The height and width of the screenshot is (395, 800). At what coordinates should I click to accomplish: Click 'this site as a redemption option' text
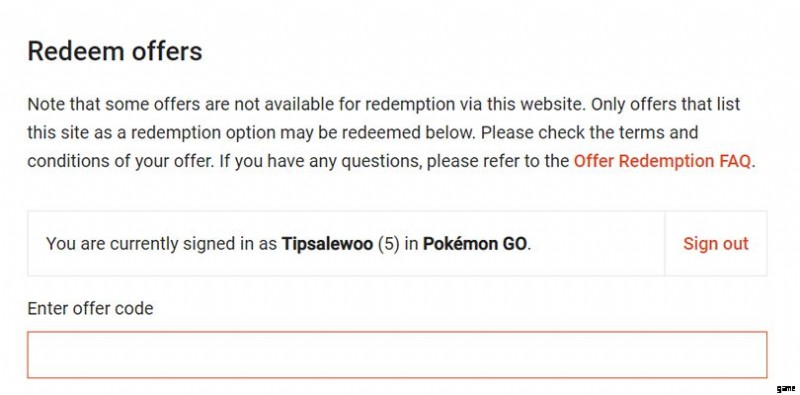click(152, 133)
